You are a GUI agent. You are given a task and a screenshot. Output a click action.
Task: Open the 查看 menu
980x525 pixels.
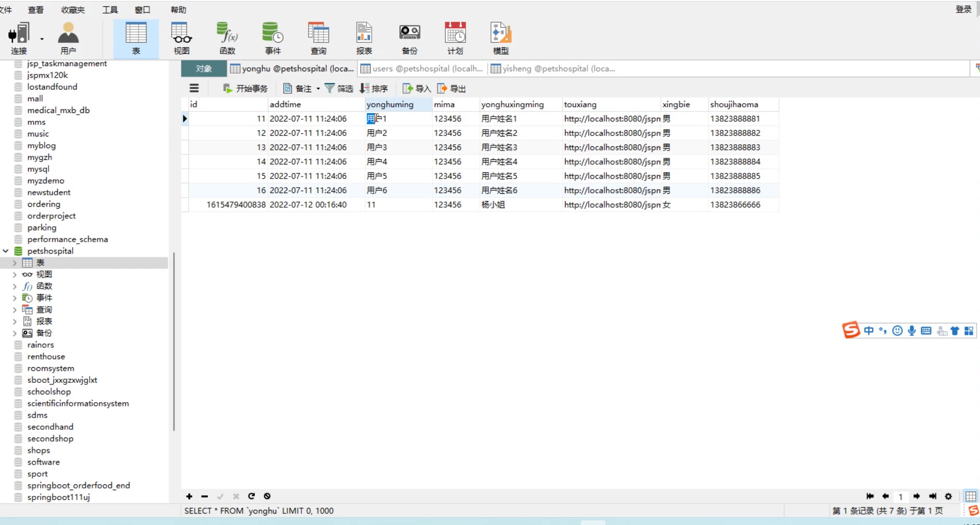(x=35, y=10)
